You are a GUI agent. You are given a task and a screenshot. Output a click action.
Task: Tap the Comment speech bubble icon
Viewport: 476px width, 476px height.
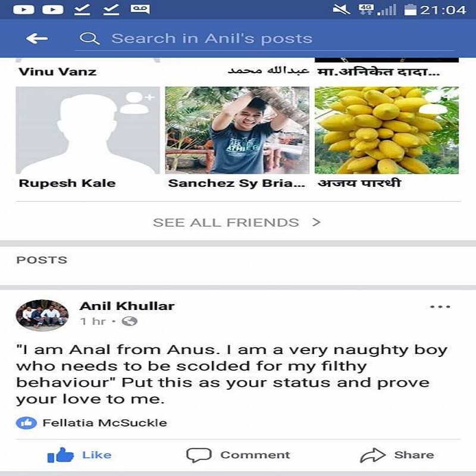coord(199,455)
